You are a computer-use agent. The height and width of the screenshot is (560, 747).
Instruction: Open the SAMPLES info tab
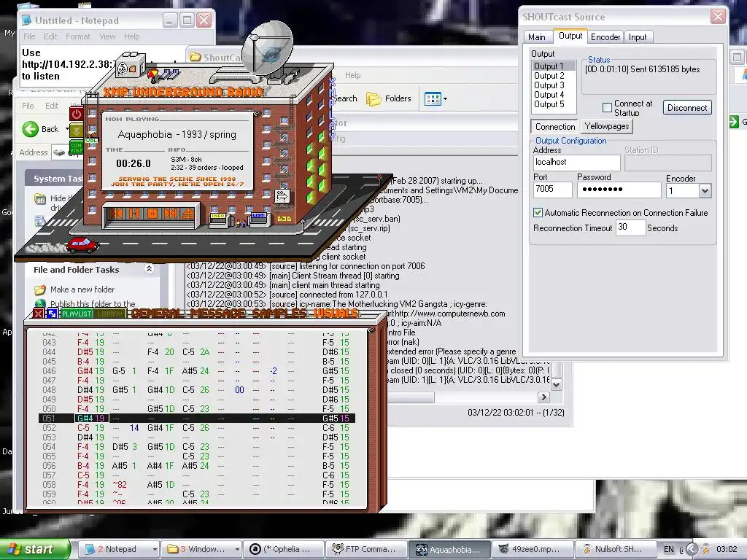tap(279, 314)
